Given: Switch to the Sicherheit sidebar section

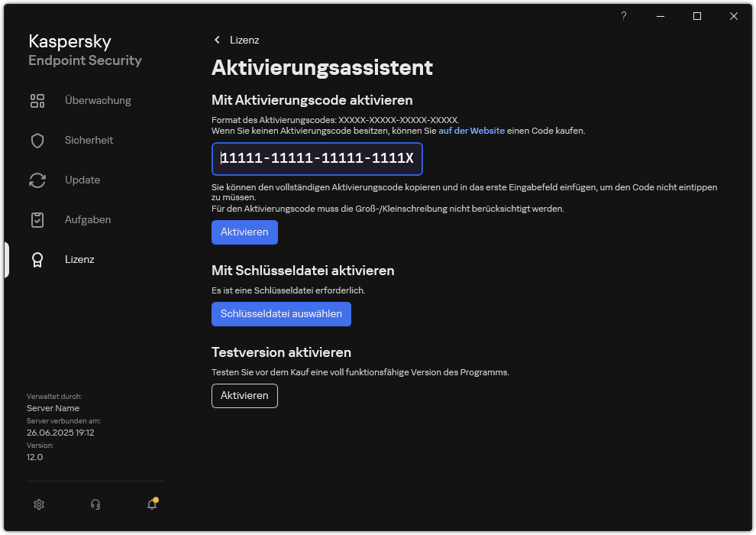Looking at the screenshot, I should [x=89, y=140].
